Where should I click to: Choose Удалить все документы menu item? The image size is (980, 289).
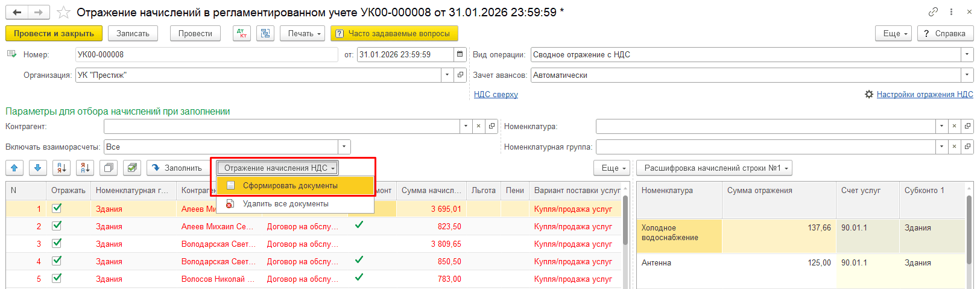point(285,204)
